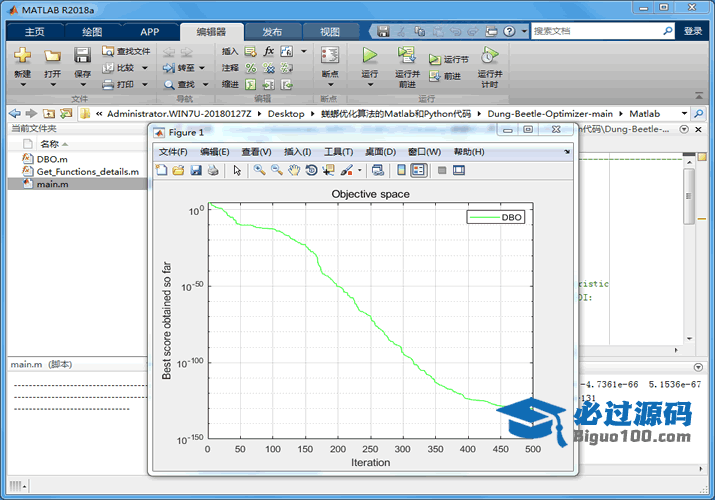715x500 pixels.
Task: Open the Insert (插入) menu in Figure 1
Action: [297, 152]
